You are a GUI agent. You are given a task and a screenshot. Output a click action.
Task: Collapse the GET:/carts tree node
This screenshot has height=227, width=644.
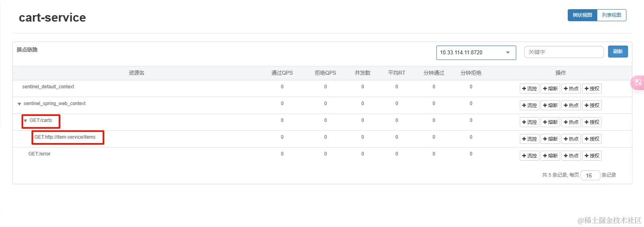(26, 121)
